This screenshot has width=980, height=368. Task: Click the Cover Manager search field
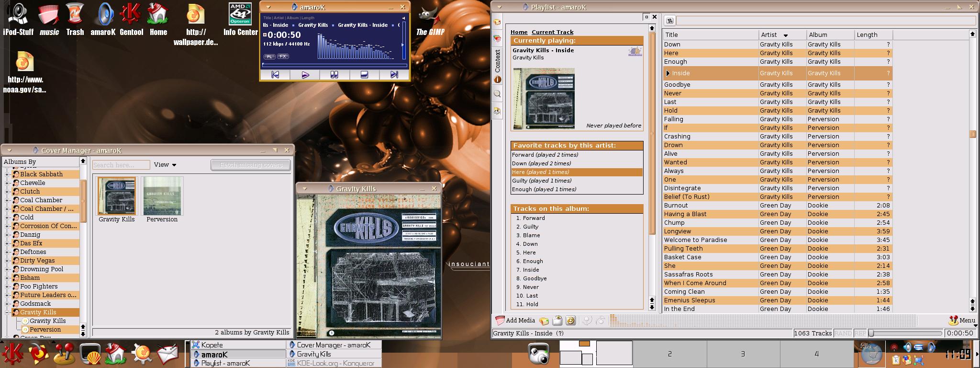121,165
